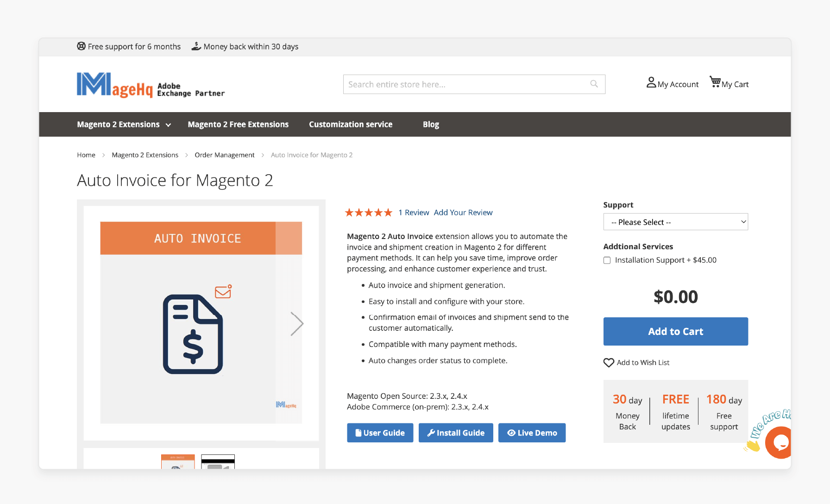Select the first orange gallery thumbnail

coord(178,462)
